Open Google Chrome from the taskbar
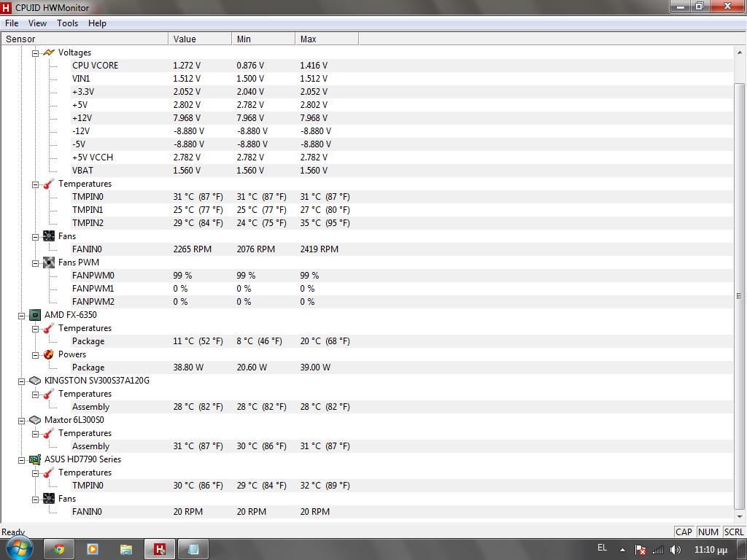747x560 pixels. tap(60, 549)
